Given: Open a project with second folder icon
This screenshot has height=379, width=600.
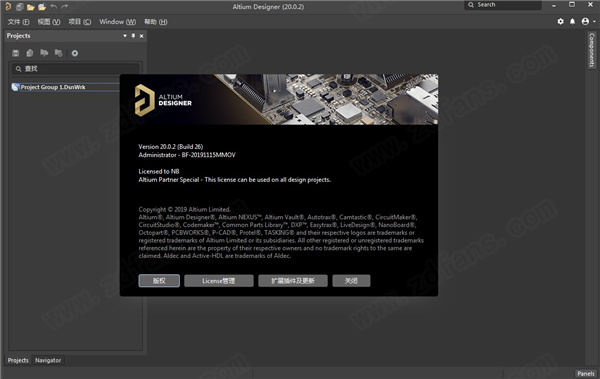Looking at the screenshot, I should pyautogui.click(x=42, y=7).
